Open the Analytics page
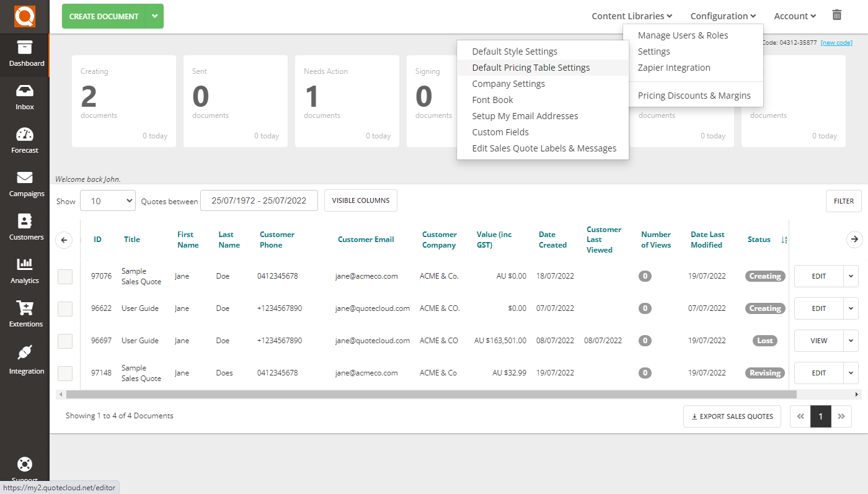The width and height of the screenshot is (868, 494). (25, 270)
